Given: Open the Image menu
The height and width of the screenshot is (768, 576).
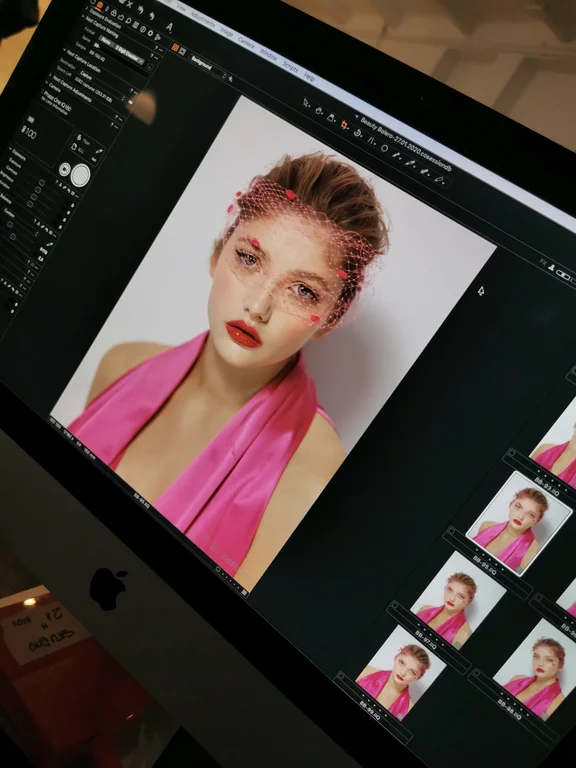Looking at the screenshot, I should (x=226, y=32).
